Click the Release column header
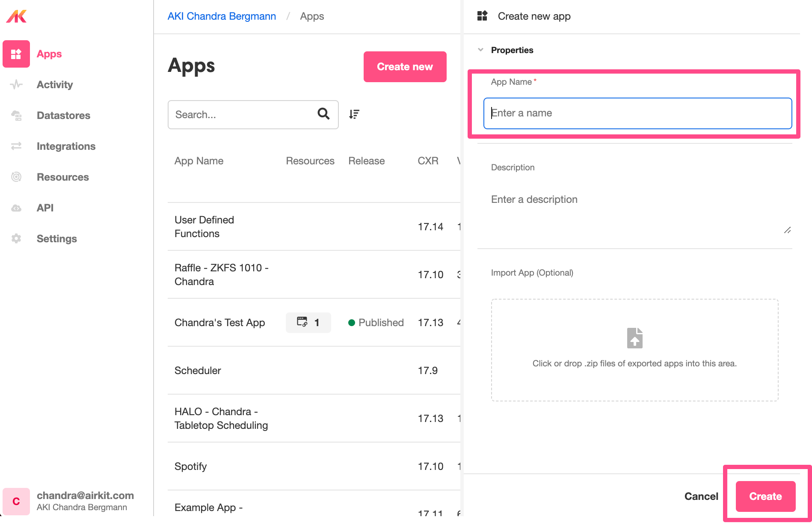The height and width of the screenshot is (523, 812). pyautogui.click(x=367, y=161)
